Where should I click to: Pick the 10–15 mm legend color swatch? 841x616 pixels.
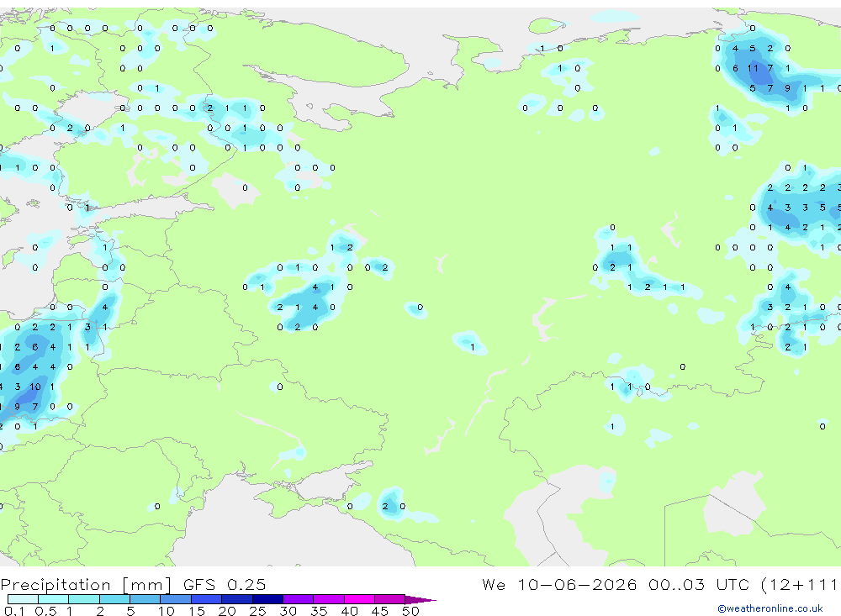[176, 599]
